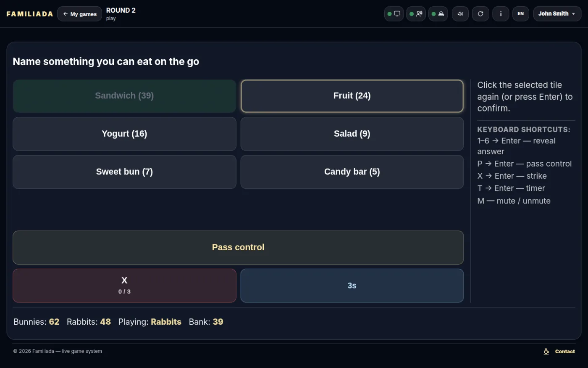The width and height of the screenshot is (588, 368).
Task: Mute sound with the speaker icon
Action: 460,14
